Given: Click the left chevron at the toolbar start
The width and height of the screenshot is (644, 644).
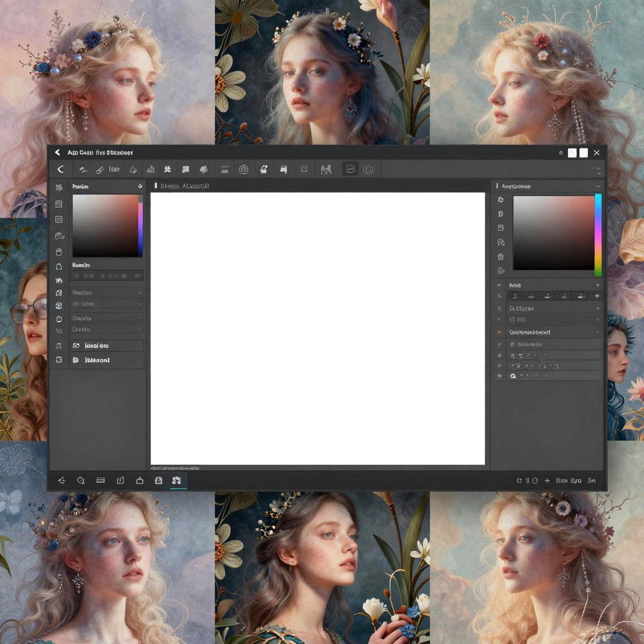Looking at the screenshot, I should [60, 169].
